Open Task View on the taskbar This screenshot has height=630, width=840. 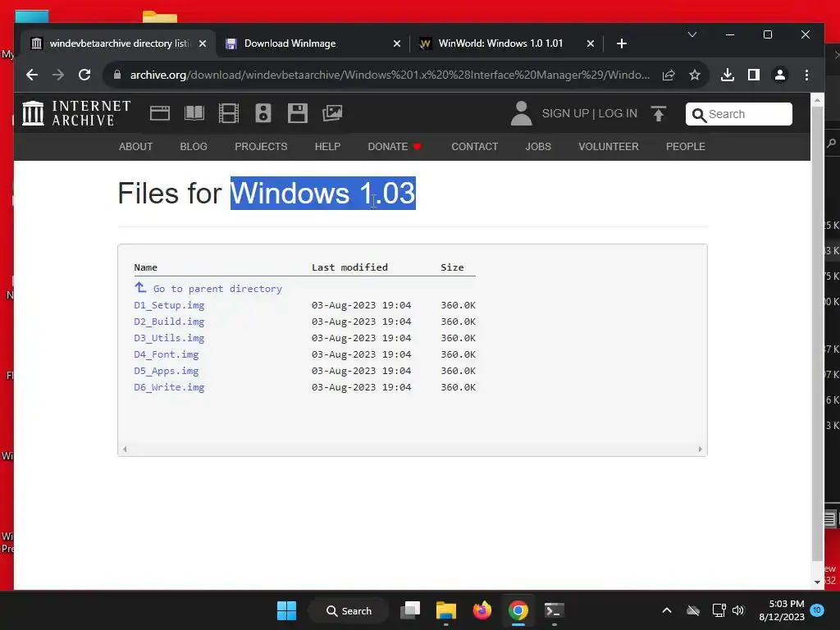(x=410, y=610)
